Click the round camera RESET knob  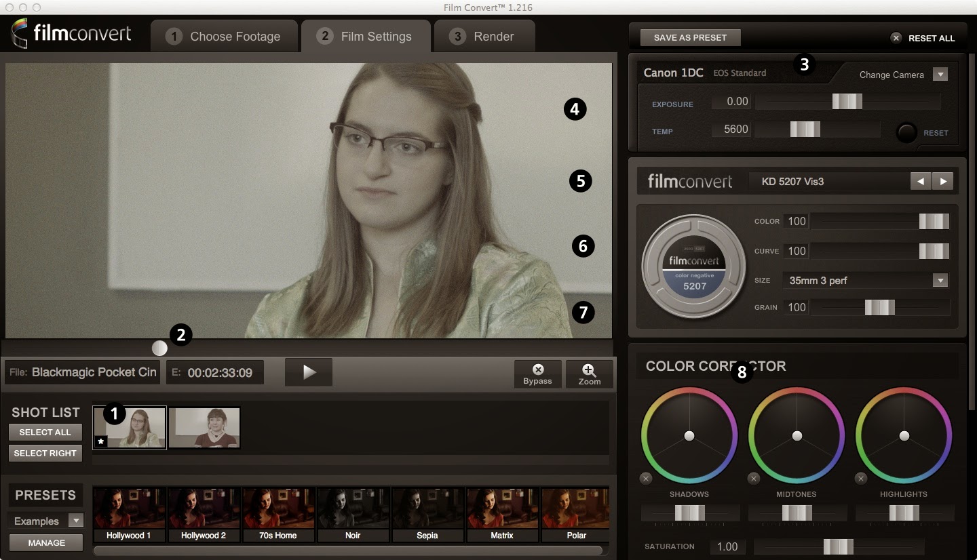pyautogui.click(x=907, y=132)
